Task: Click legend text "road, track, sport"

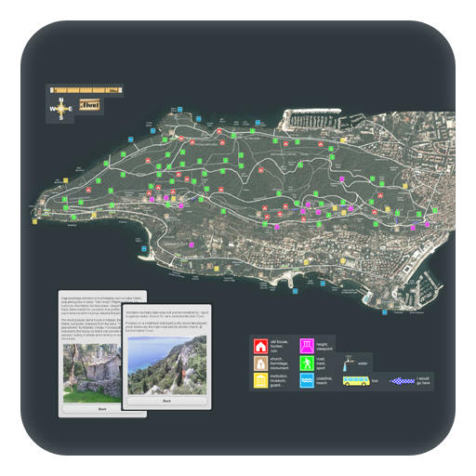Action: [321, 364]
